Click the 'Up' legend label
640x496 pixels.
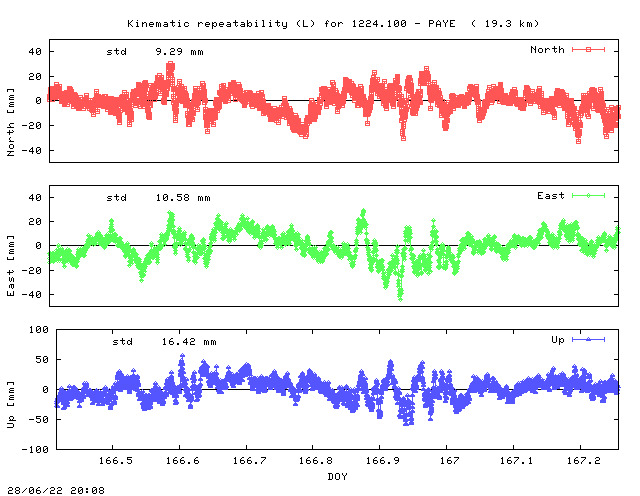click(x=558, y=340)
